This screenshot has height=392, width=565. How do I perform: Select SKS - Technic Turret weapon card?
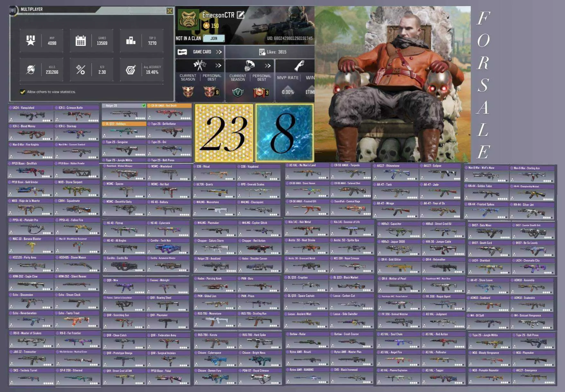pos(32,377)
